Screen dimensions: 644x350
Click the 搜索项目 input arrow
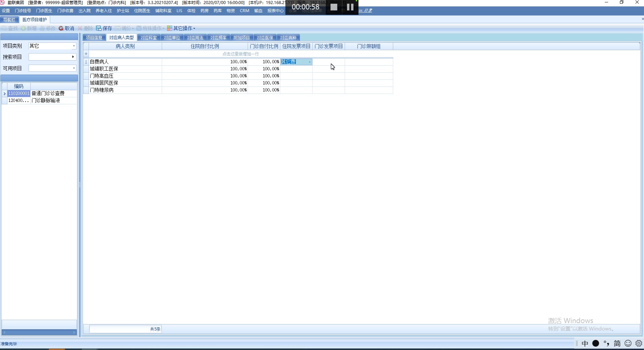73,57
